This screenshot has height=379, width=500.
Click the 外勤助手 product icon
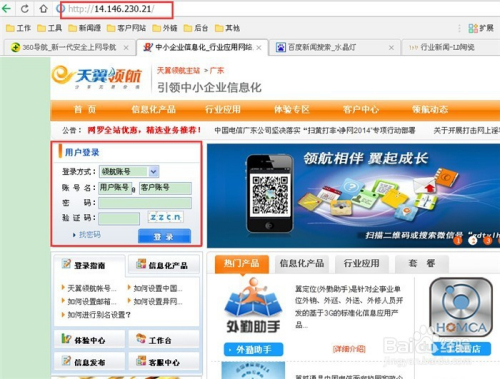tap(253, 305)
